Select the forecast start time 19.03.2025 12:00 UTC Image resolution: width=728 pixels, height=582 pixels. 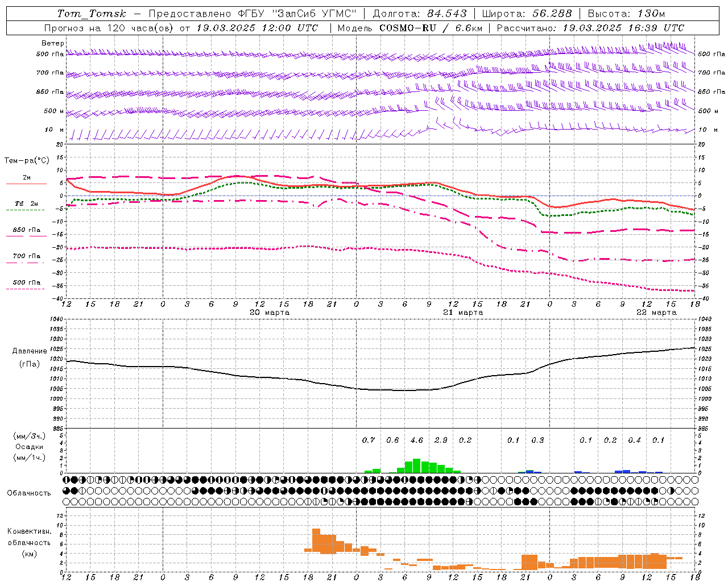[257, 28]
